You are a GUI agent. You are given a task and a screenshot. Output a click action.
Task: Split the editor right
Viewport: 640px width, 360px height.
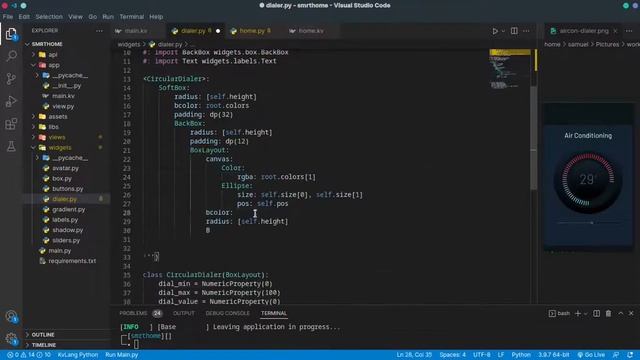point(514,31)
